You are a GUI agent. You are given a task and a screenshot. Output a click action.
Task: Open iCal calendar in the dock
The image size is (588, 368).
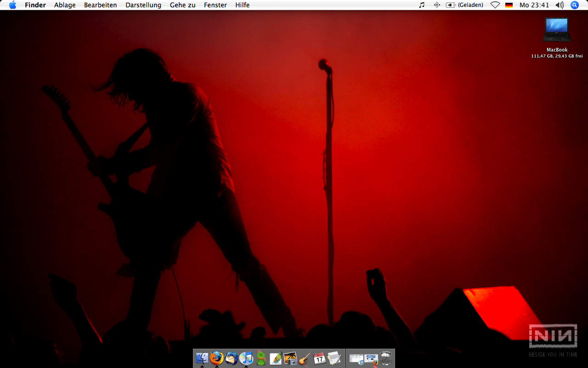click(319, 358)
